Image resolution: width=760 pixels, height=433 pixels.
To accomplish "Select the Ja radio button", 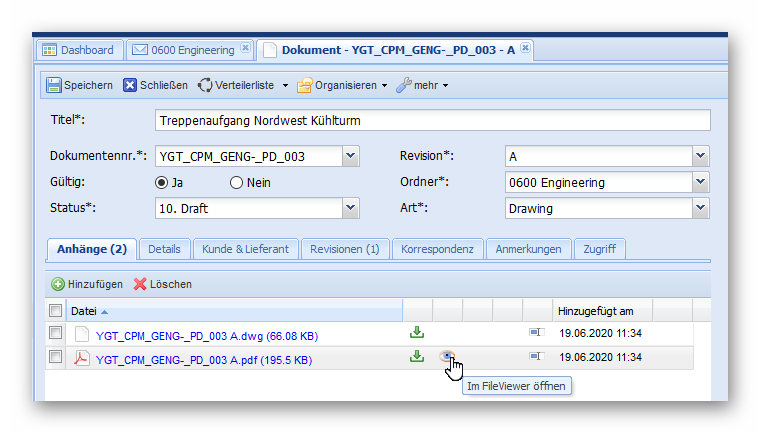I will pyautogui.click(x=161, y=183).
